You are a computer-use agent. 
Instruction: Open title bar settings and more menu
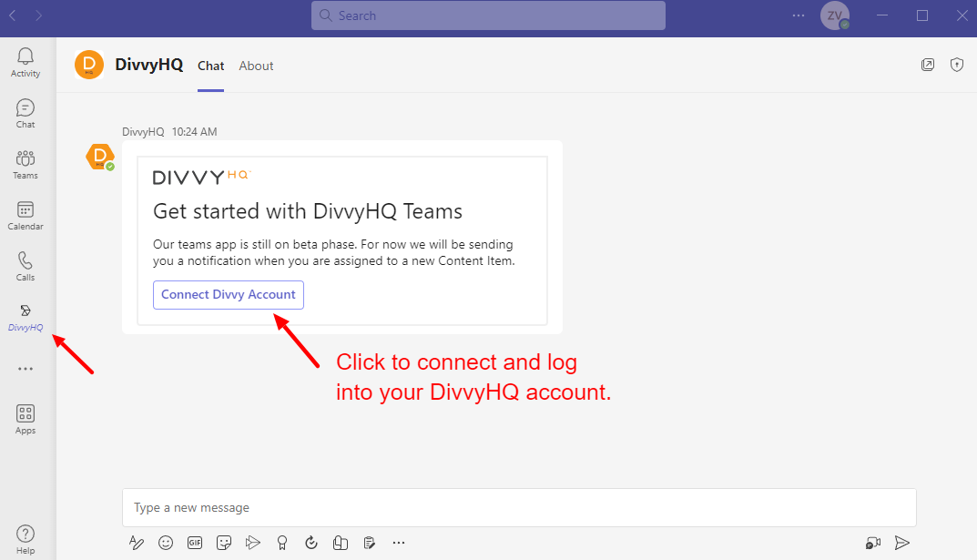click(799, 15)
